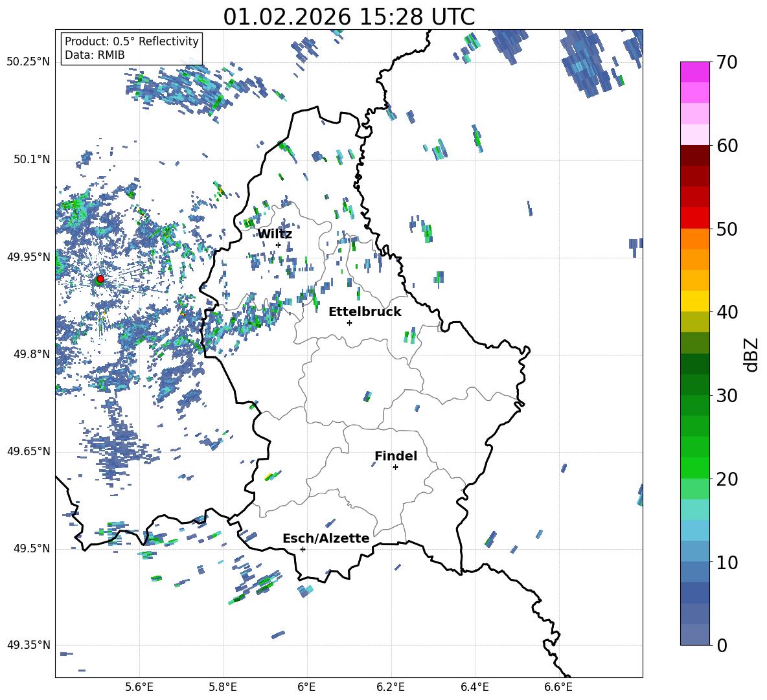Click the Wiltz station cross marker
Screen dimensions: 767x700
(279, 245)
